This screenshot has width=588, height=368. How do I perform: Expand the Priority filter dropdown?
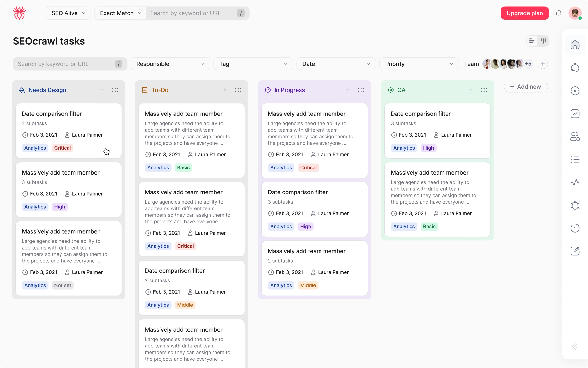419,64
